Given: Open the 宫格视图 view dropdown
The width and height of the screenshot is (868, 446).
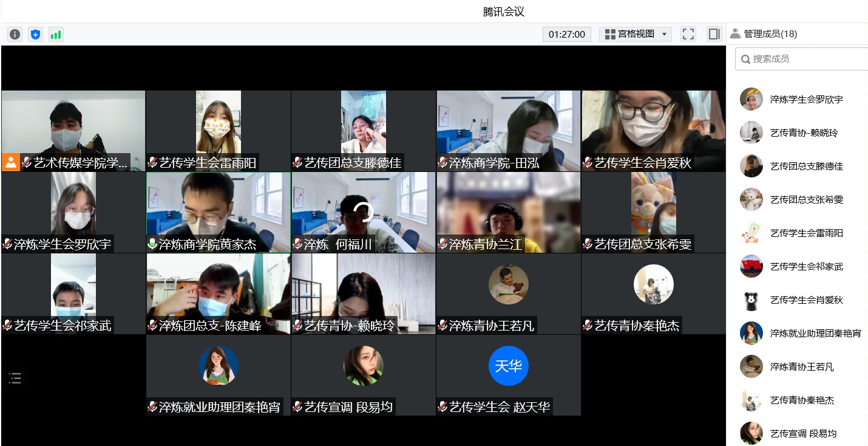Looking at the screenshot, I should click(635, 34).
